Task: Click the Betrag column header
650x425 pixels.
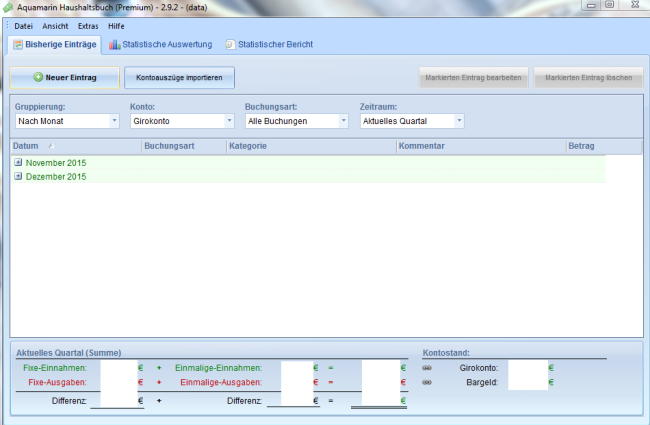Action: point(582,146)
